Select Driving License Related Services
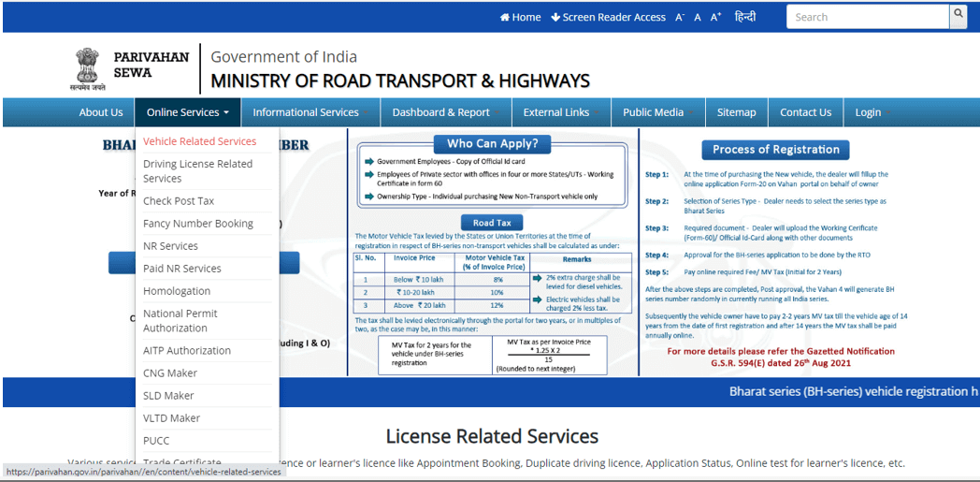Screen dimensions: 980x482 (197, 171)
